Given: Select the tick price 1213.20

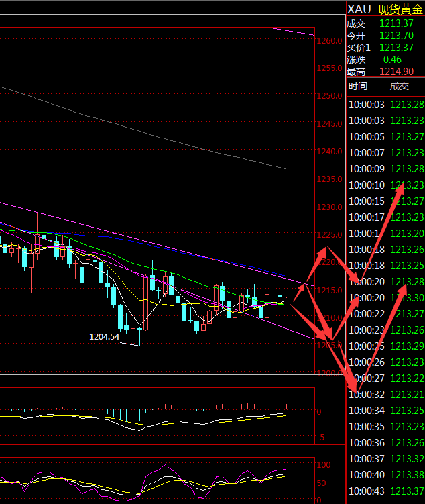Looking at the screenshot, I should point(407,234).
